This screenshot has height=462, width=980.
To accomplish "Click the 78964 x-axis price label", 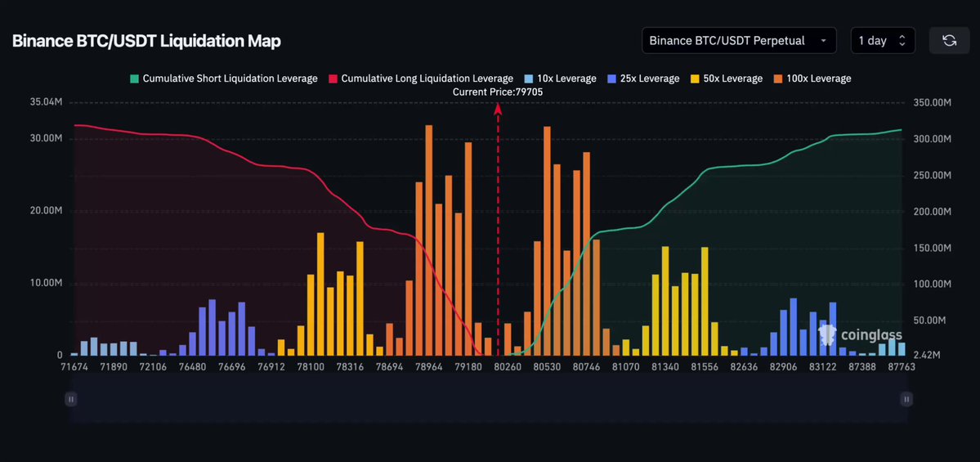I will (x=429, y=367).
